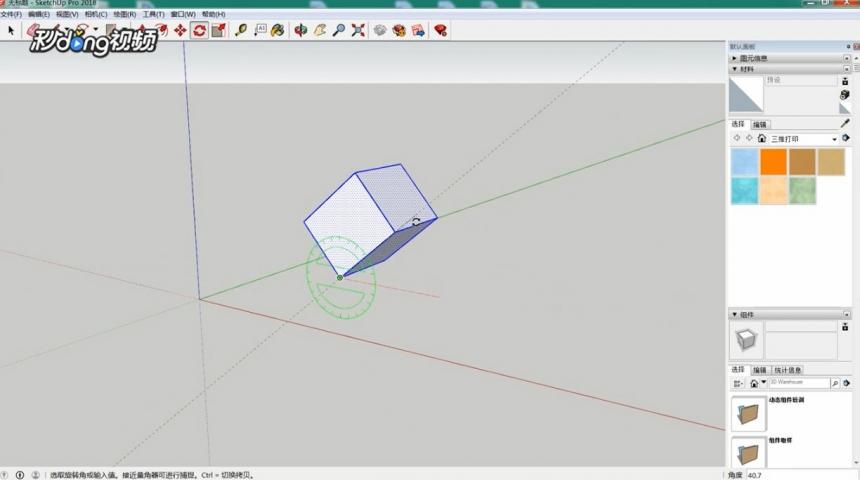860x480 pixels.
Task: Click the Zoom Extents icon
Action: coord(358,31)
